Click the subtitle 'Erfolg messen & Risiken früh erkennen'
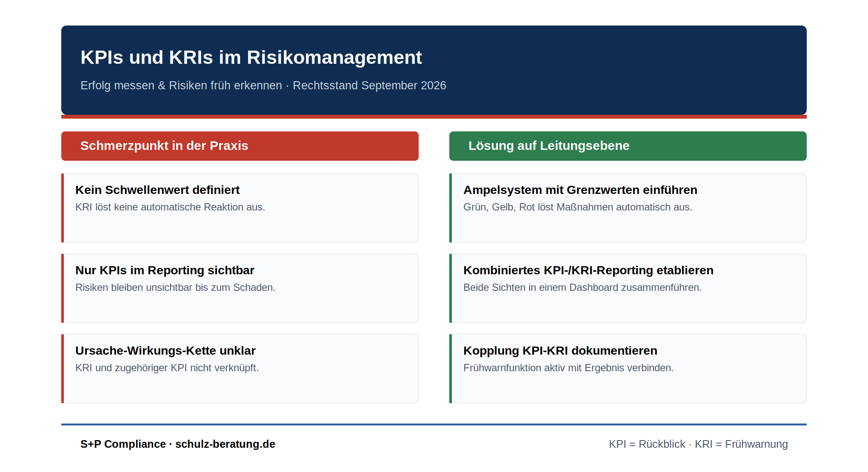868x472 pixels. [181, 85]
